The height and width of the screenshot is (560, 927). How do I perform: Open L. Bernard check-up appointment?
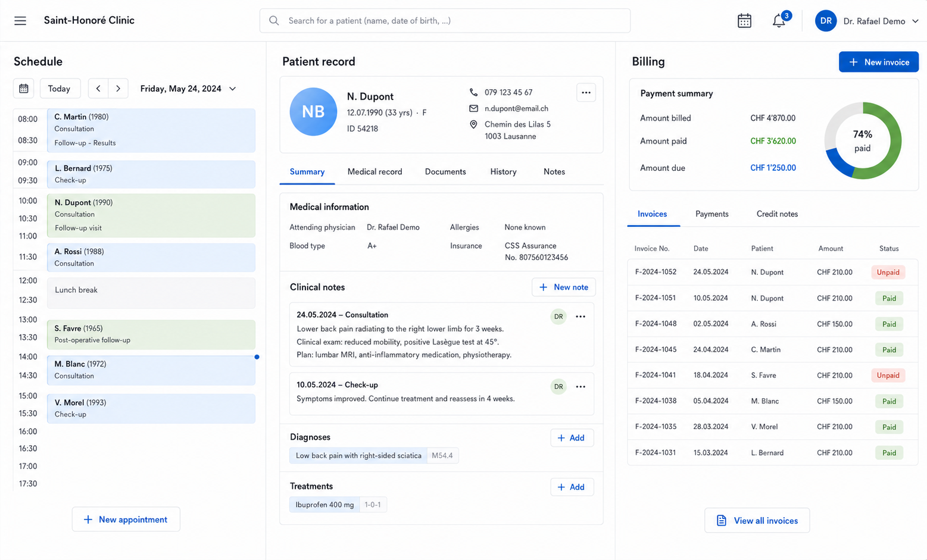[x=151, y=174]
